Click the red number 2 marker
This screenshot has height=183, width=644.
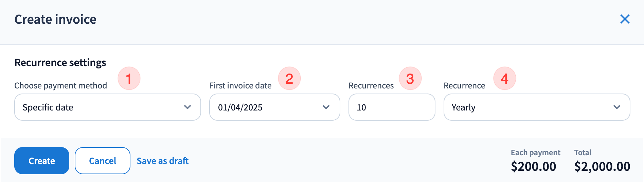289,79
